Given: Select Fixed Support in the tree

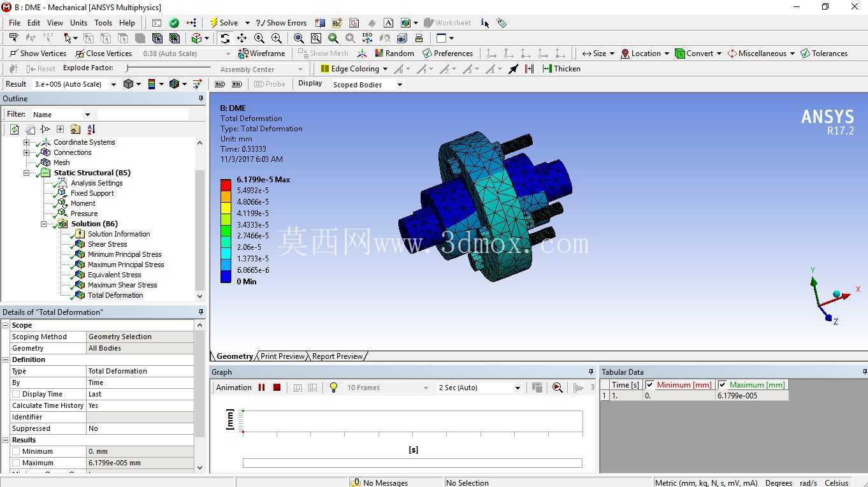Looking at the screenshot, I should coord(92,193).
